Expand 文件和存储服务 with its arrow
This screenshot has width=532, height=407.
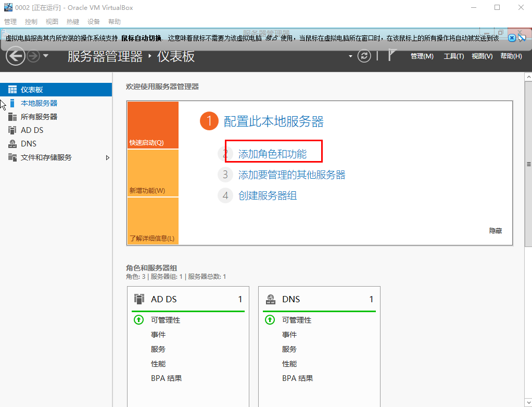[108, 157]
